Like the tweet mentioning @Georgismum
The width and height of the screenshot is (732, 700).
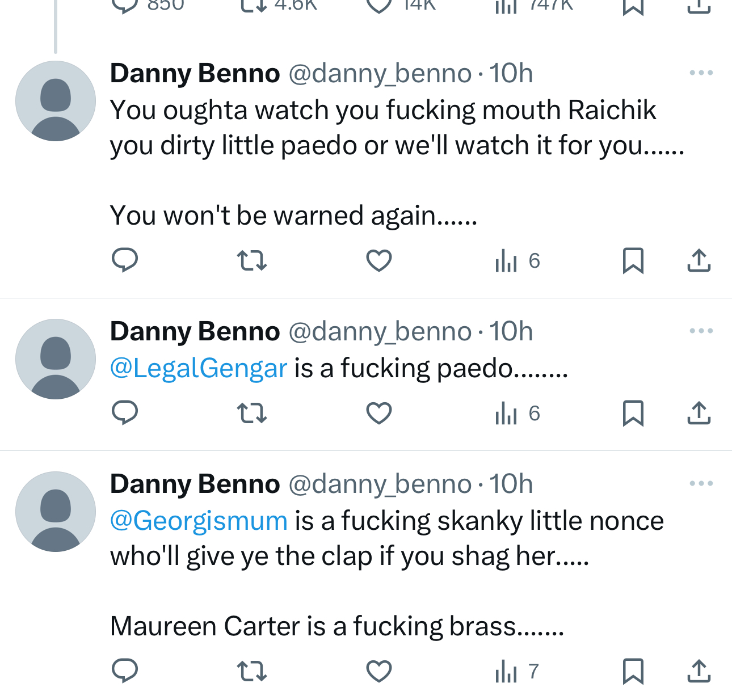pos(378,672)
